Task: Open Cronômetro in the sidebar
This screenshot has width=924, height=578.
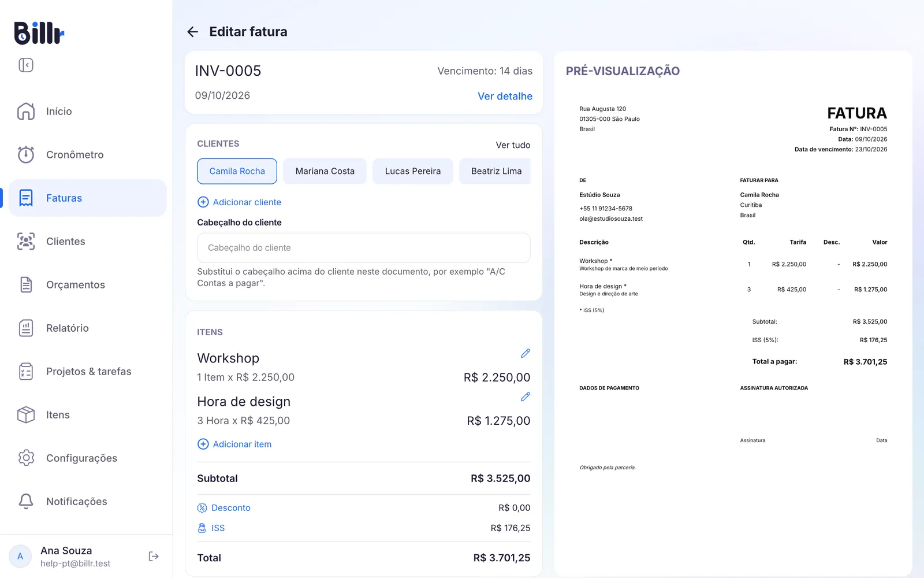Action: pyautogui.click(x=88, y=154)
